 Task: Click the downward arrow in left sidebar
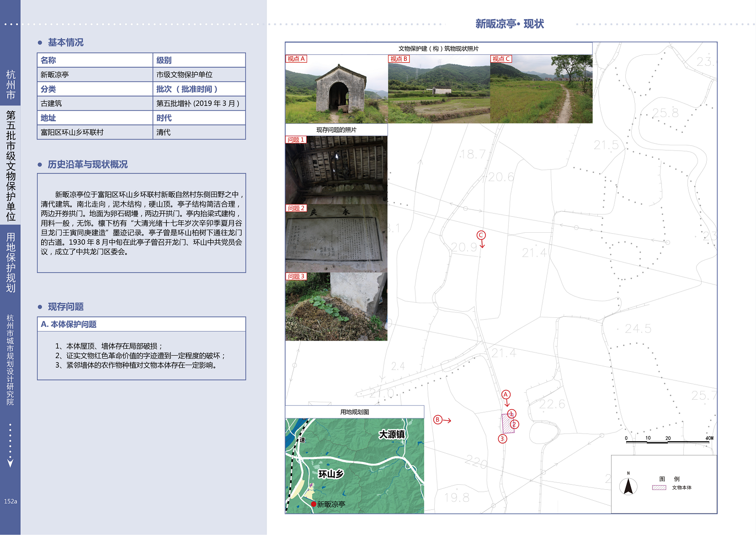[10, 463]
